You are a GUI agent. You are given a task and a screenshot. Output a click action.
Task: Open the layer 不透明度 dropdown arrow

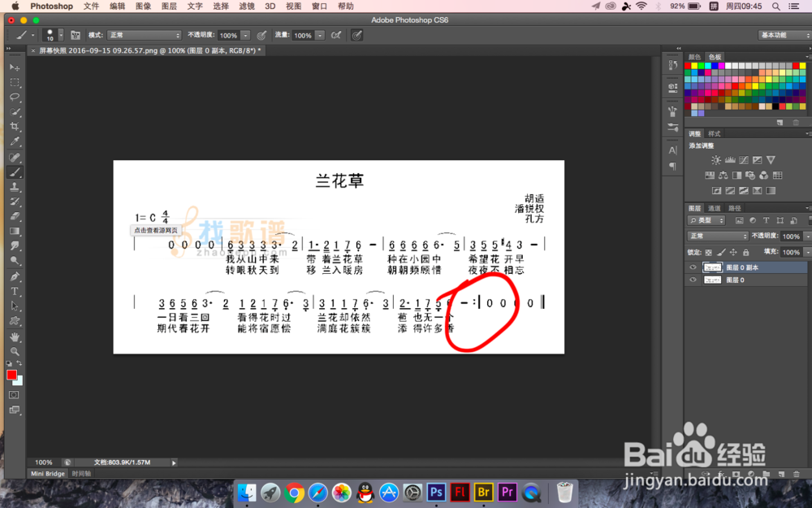pyautogui.click(x=807, y=237)
